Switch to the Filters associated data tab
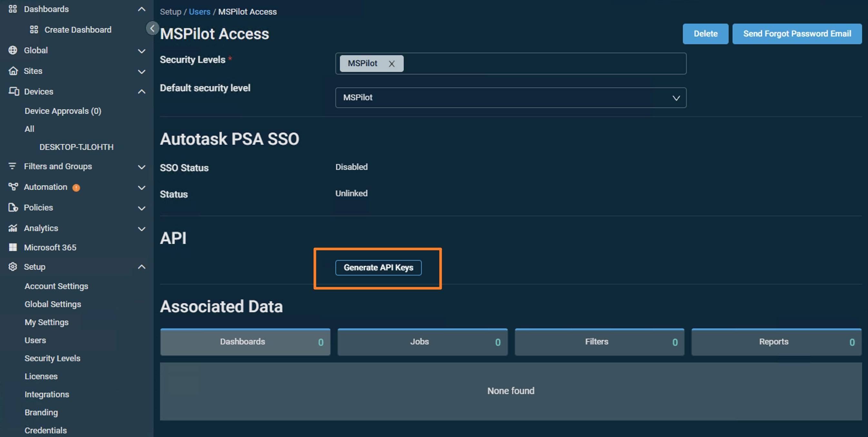 tap(599, 342)
